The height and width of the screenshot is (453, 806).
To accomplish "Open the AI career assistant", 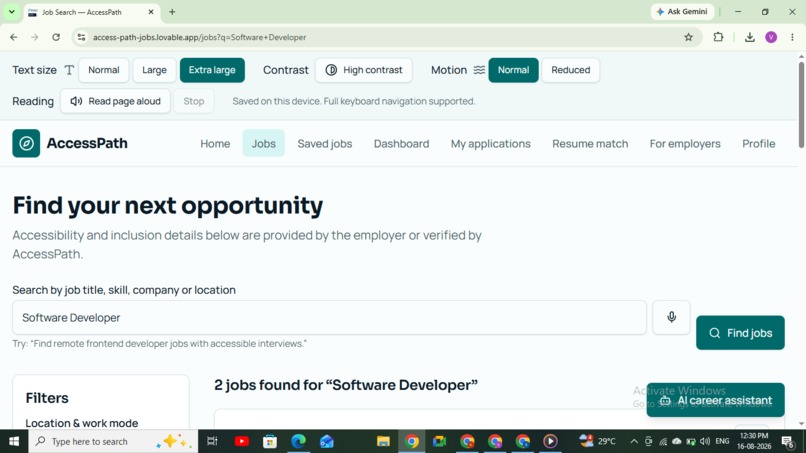I will (x=716, y=400).
